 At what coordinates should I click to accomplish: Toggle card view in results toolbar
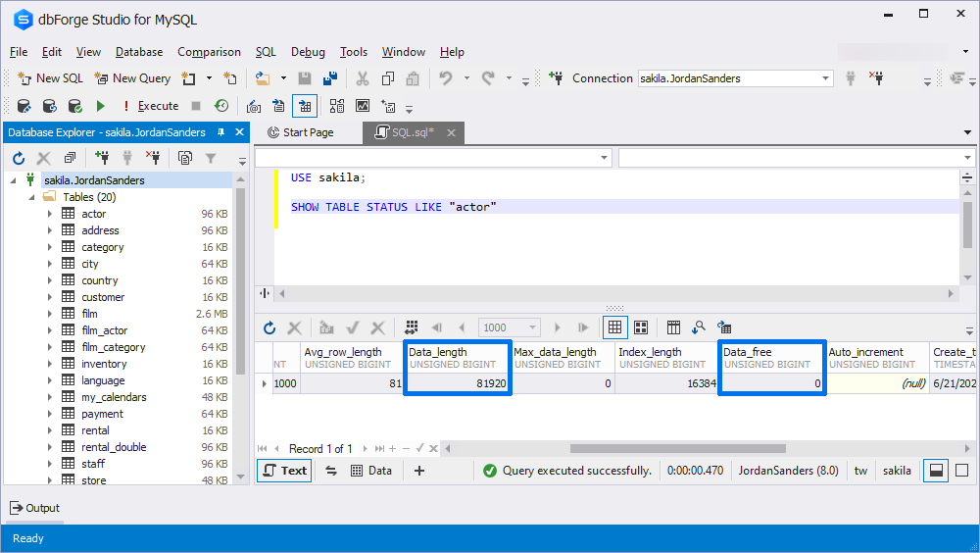641,327
